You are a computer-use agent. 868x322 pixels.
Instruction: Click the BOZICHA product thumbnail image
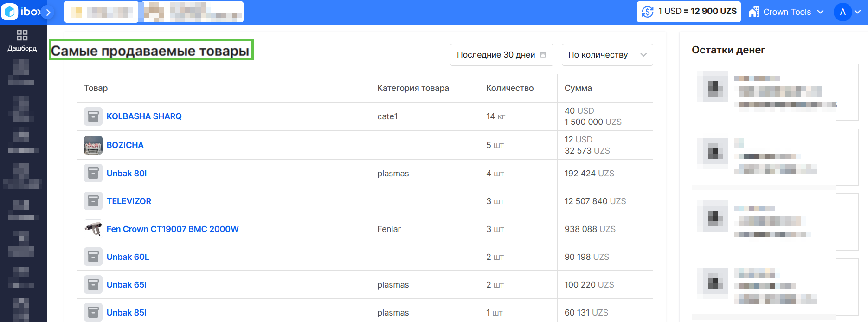(93, 145)
